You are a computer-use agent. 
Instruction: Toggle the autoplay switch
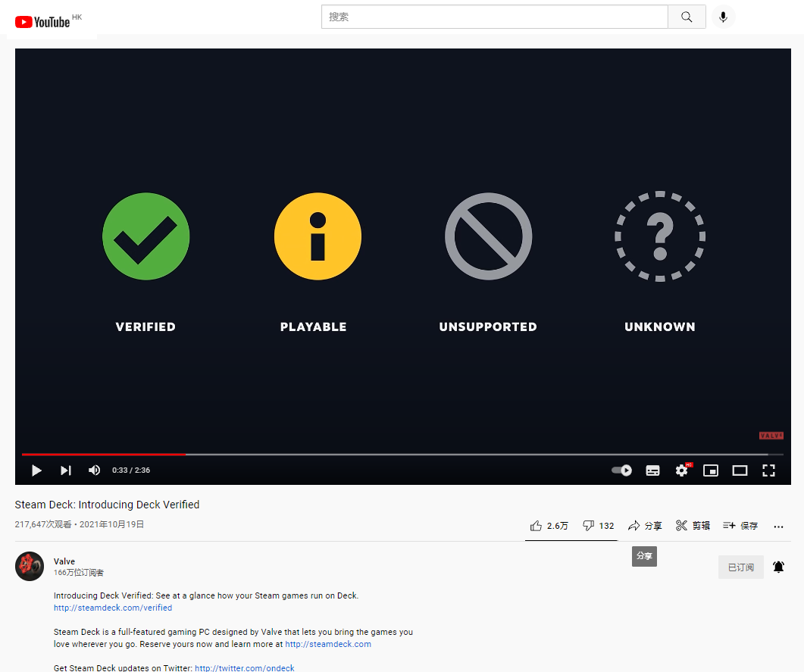click(622, 470)
